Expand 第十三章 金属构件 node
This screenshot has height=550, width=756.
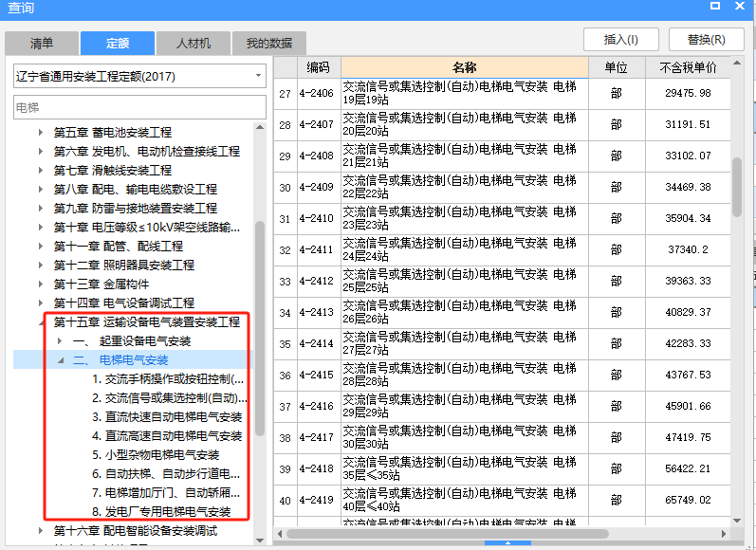point(41,284)
